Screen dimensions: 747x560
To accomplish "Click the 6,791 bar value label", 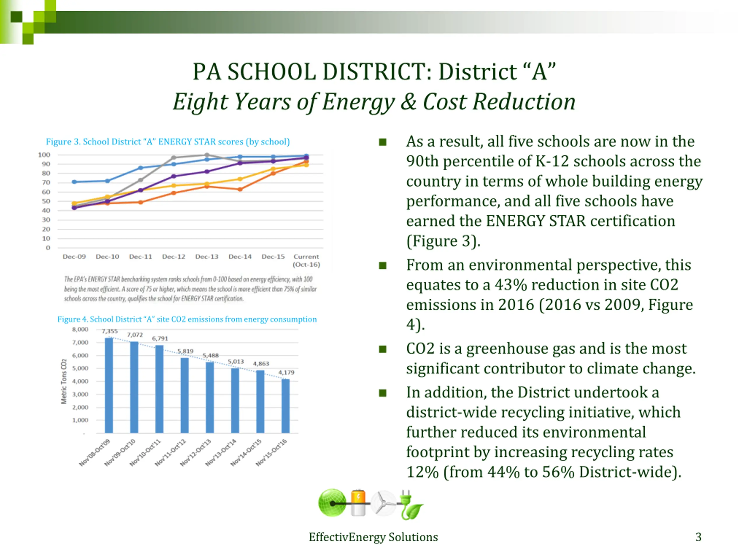I will pos(160,339).
